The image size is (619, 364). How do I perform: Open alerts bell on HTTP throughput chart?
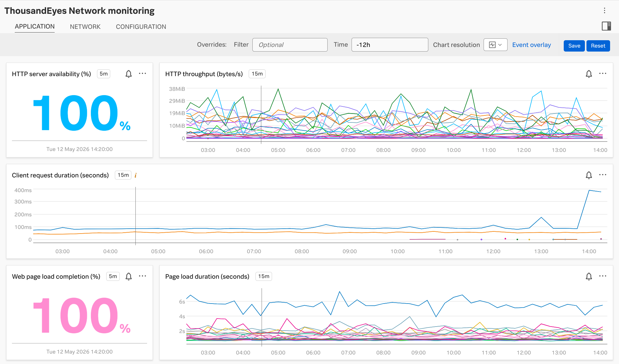pos(589,74)
